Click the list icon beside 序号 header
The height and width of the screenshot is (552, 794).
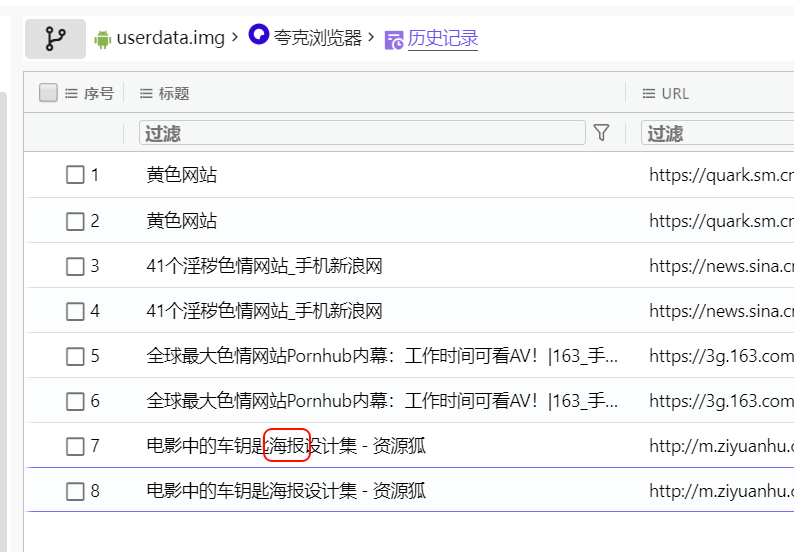(x=71, y=93)
